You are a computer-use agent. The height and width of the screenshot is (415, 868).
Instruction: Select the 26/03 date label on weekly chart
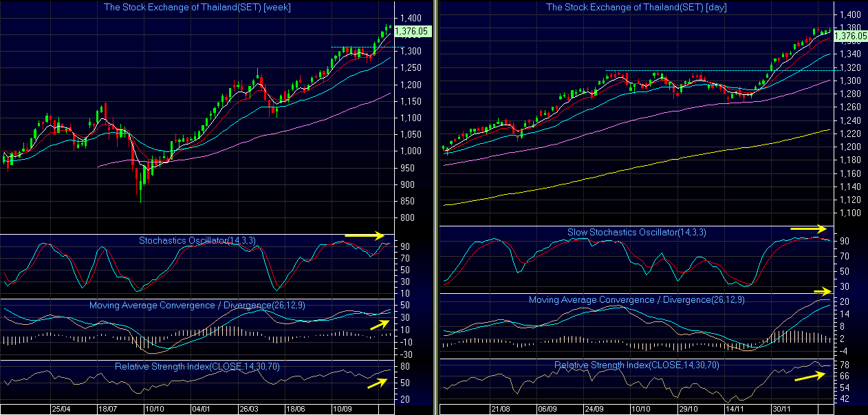tap(248, 409)
